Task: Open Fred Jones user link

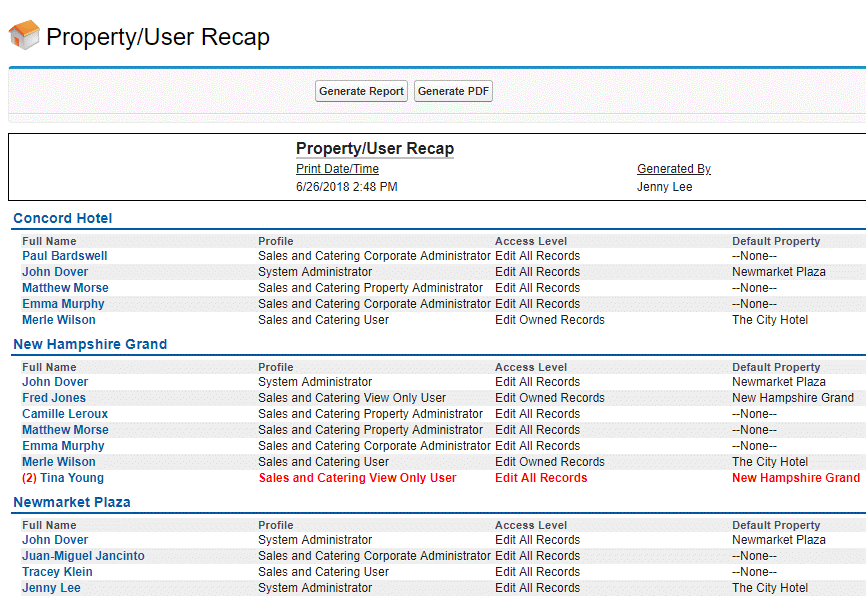Action: pos(54,398)
